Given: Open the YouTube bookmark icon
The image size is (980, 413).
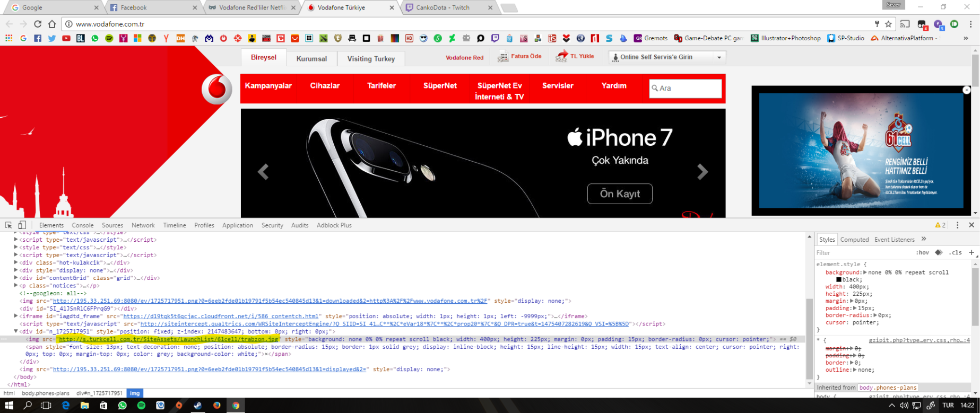Looking at the screenshot, I should pyautogui.click(x=66, y=38).
